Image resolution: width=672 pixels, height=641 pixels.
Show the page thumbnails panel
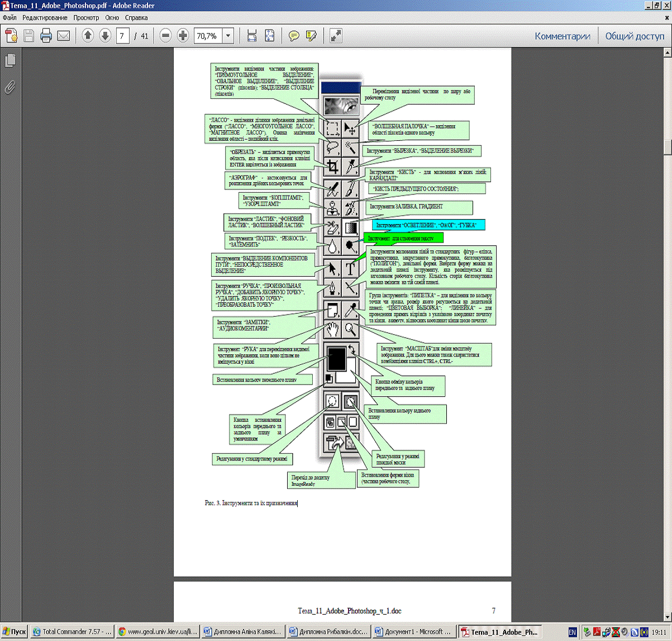(x=9, y=60)
